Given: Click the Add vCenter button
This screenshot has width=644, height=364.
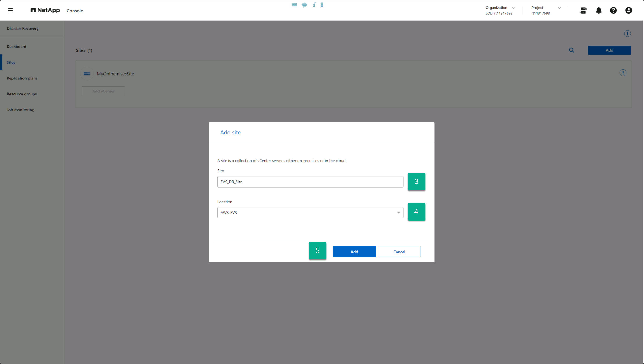Looking at the screenshot, I should tap(103, 91).
